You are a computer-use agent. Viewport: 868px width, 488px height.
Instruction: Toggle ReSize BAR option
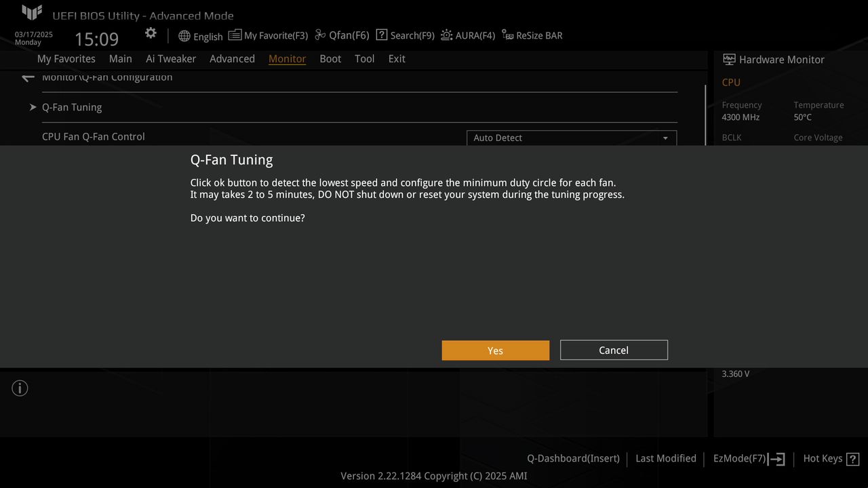532,35
